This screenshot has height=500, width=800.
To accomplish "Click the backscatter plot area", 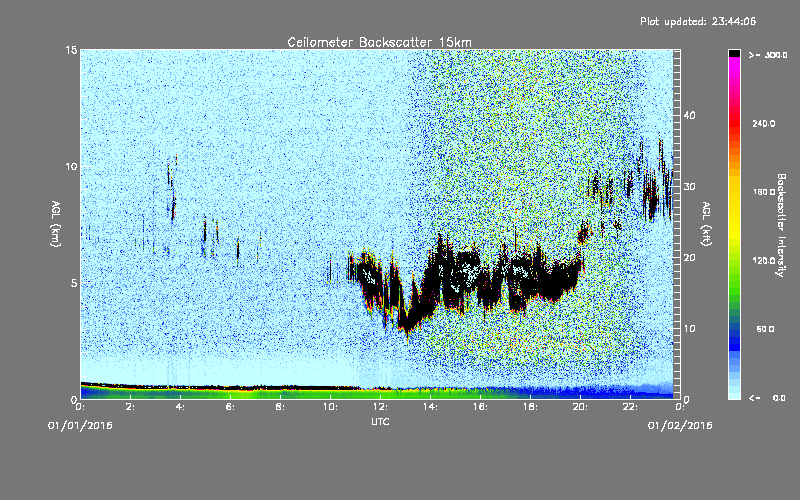I will (380, 224).
